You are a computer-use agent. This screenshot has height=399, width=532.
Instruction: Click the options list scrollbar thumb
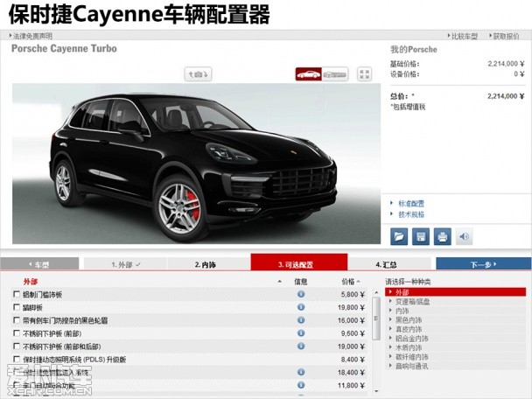click(376, 318)
